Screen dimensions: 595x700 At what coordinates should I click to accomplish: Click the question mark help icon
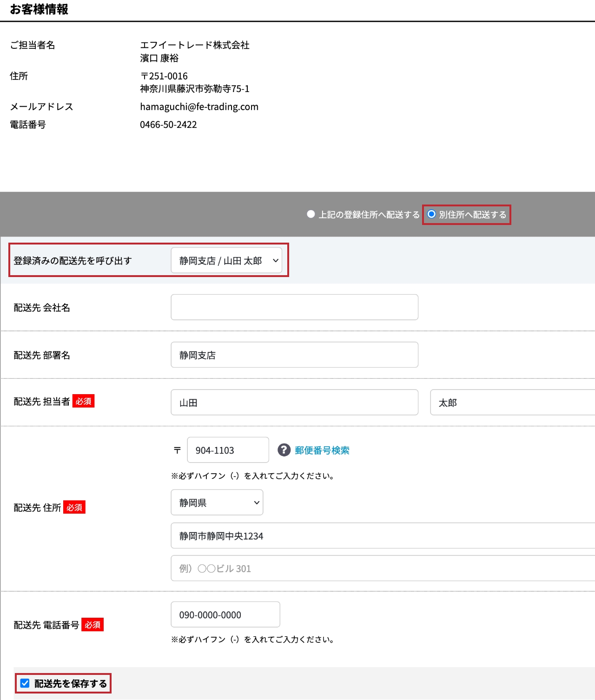click(x=284, y=450)
